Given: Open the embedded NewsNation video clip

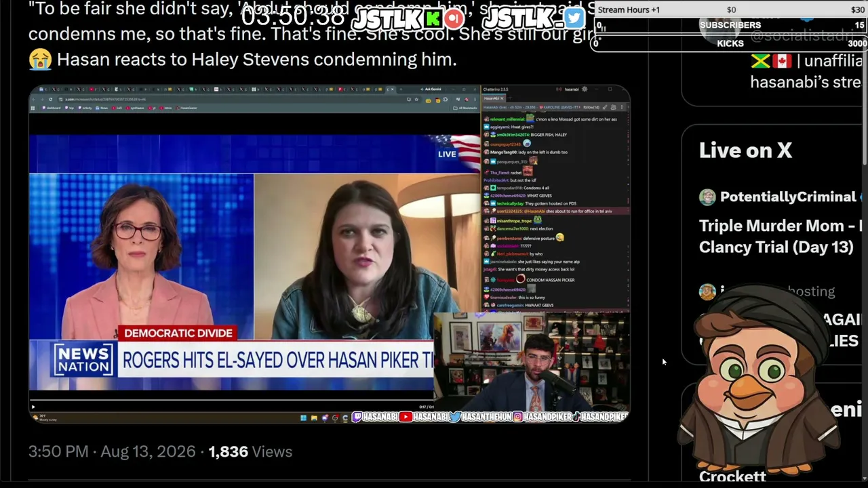Looking at the screenshot, I should click(329, 254).
